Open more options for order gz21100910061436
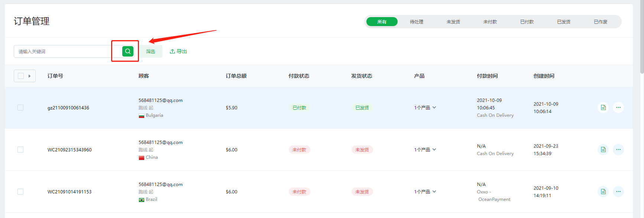644x218 pixels. [618, 108]
